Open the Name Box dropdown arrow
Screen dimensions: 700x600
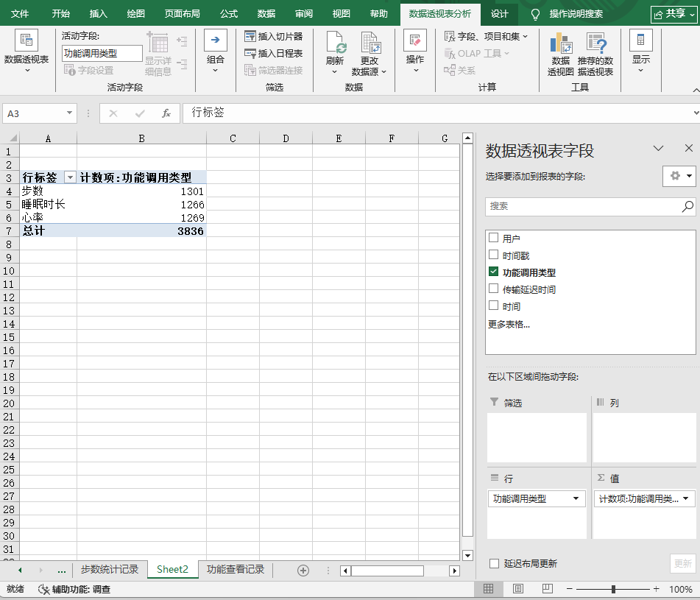(70, 113)
